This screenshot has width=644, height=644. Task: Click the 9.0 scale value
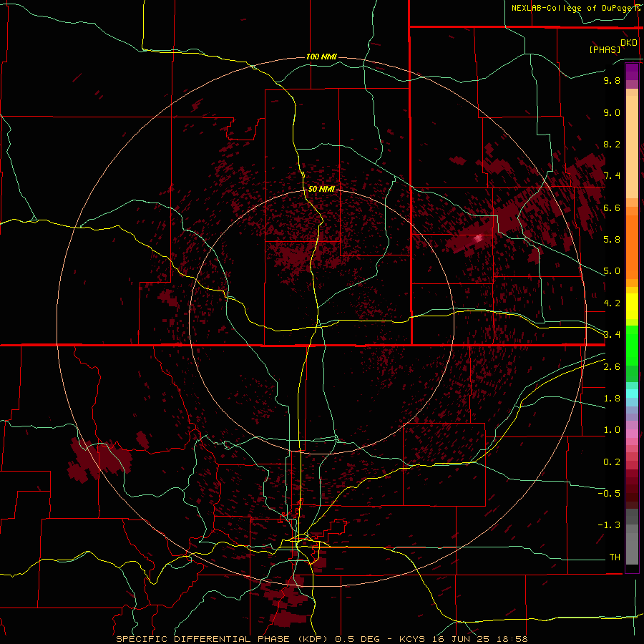[612, 112]
